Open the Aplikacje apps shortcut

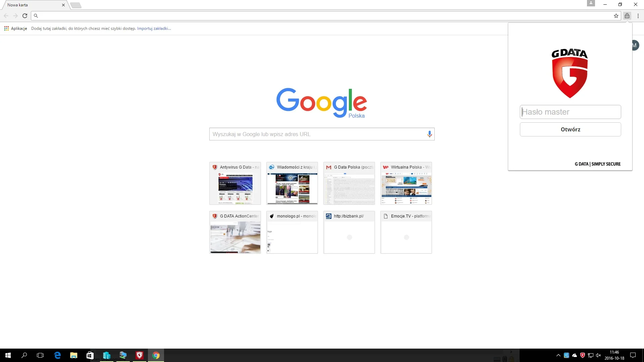pyautogui.click(x=15, y=28)
